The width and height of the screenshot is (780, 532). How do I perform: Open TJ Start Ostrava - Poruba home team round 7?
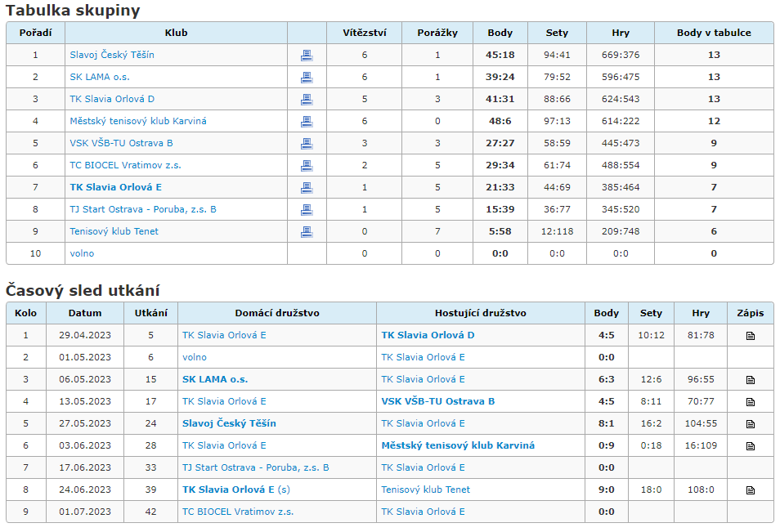click(x=255, y=467)
